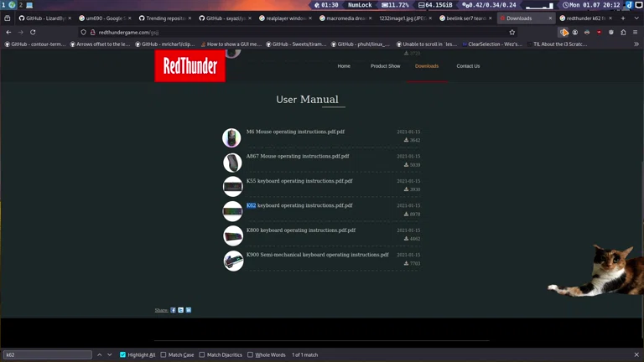Click download icon for K900 manual

pyautogui.click(x=406, y=263)
